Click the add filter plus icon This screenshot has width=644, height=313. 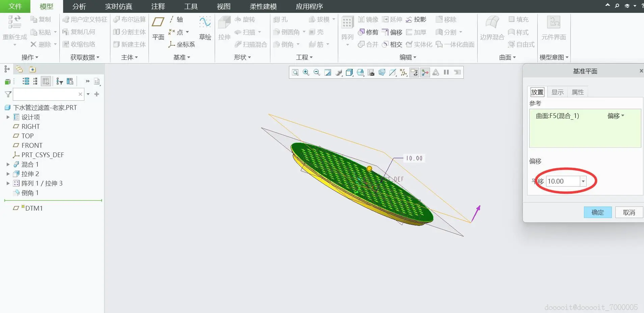click(x=97, y=94)
